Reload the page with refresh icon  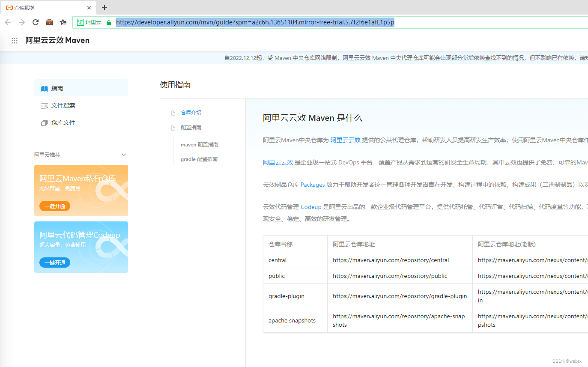(x=36, y=22)
